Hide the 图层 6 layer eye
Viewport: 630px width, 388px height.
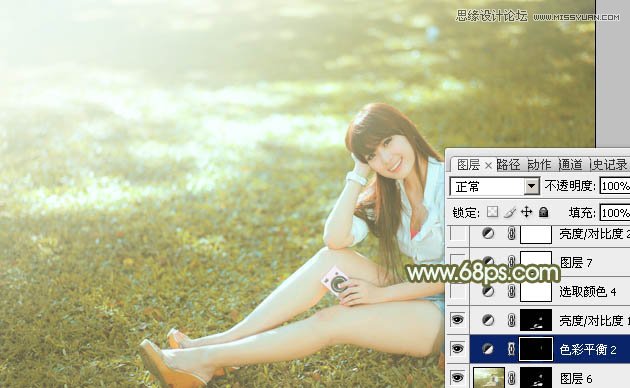pos(458,378)
